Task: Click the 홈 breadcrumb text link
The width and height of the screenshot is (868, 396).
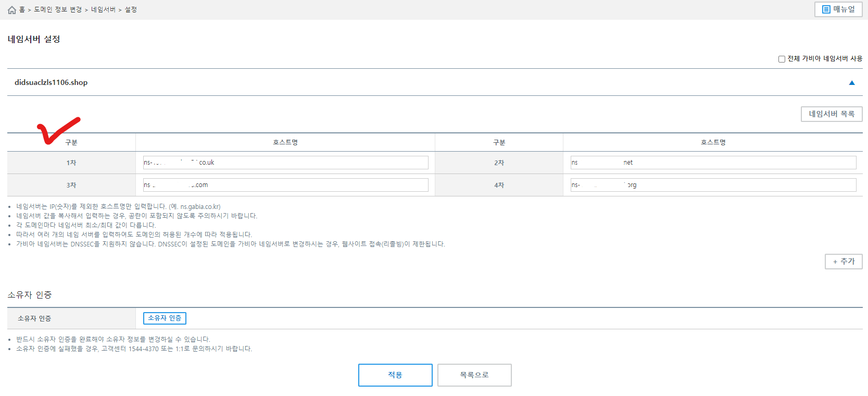Action: pos(22,10)
